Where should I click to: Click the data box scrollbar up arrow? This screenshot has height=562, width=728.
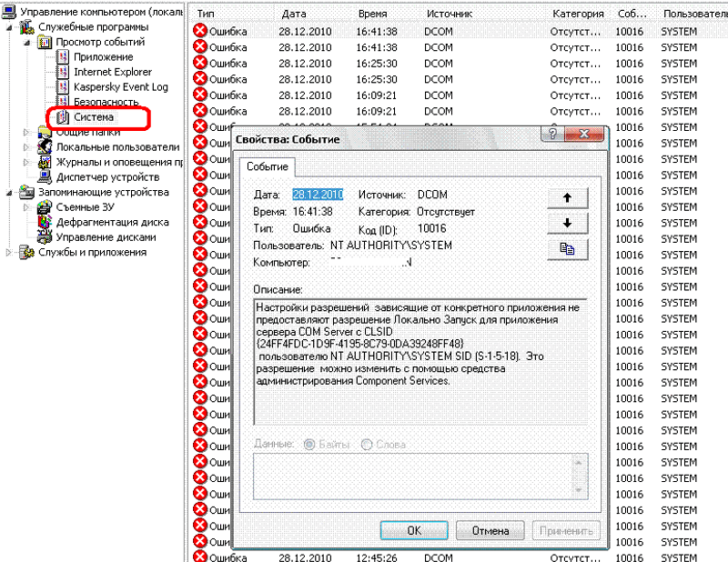(x=579, y=463)
